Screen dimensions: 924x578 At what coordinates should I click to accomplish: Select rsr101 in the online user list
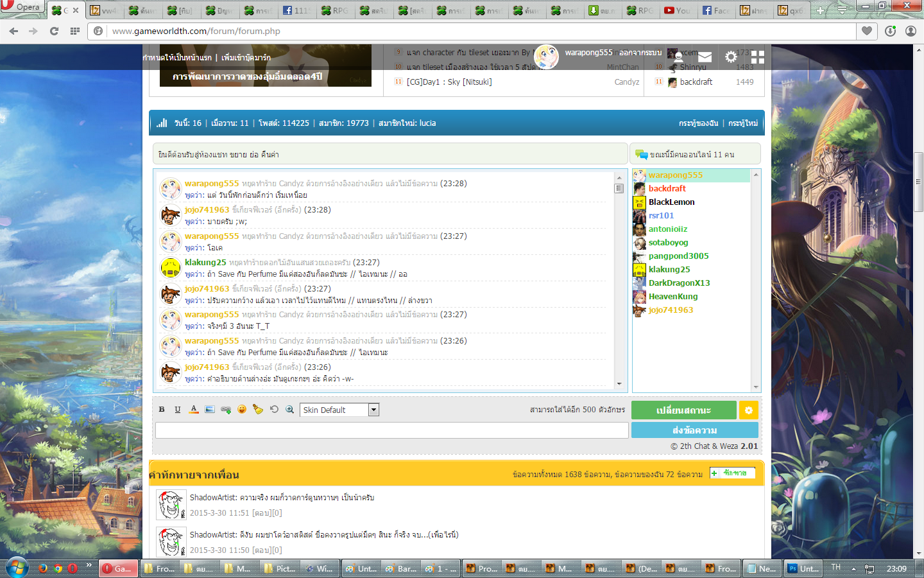(x=661, y=215)
